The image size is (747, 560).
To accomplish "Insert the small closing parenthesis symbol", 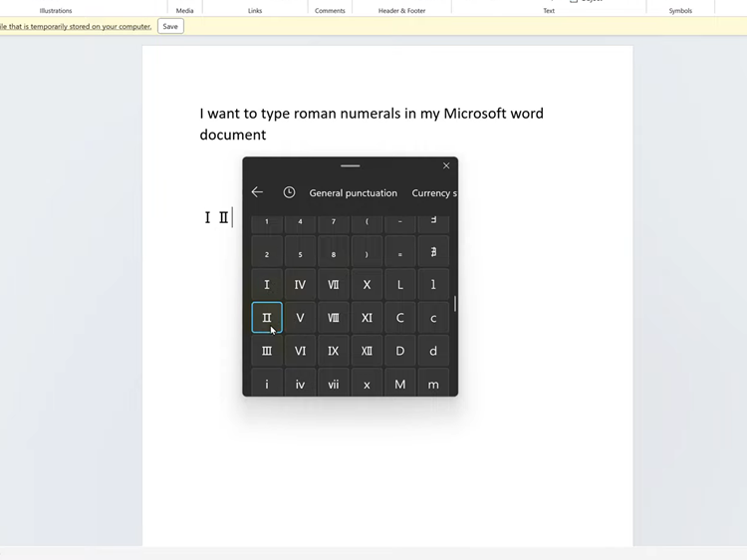I will pyautogui.click(x=367, y=251).
